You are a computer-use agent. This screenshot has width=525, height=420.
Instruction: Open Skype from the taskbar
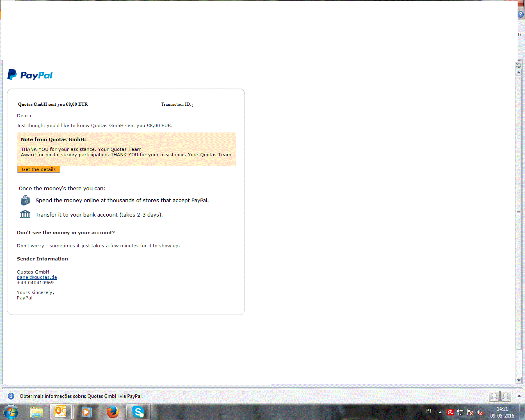click(x=138, y=412)
